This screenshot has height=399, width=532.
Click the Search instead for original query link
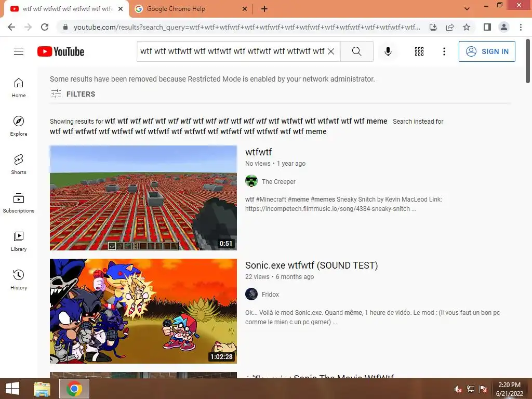[188, 131]
